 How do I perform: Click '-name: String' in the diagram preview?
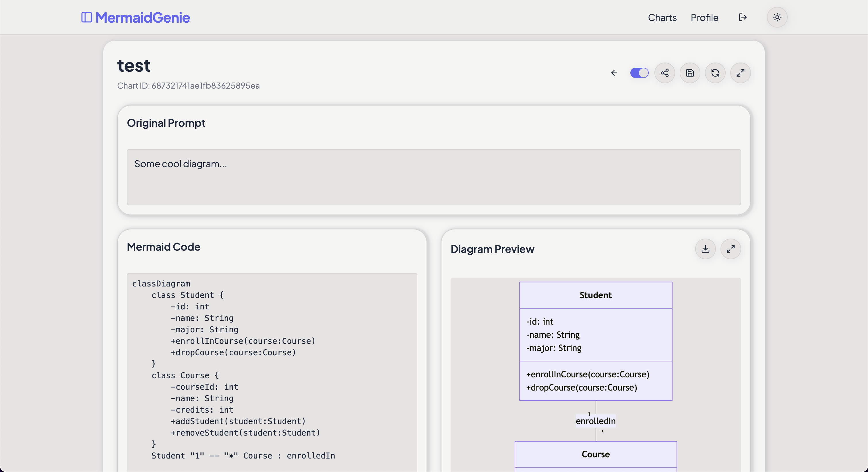click(553, 335)
